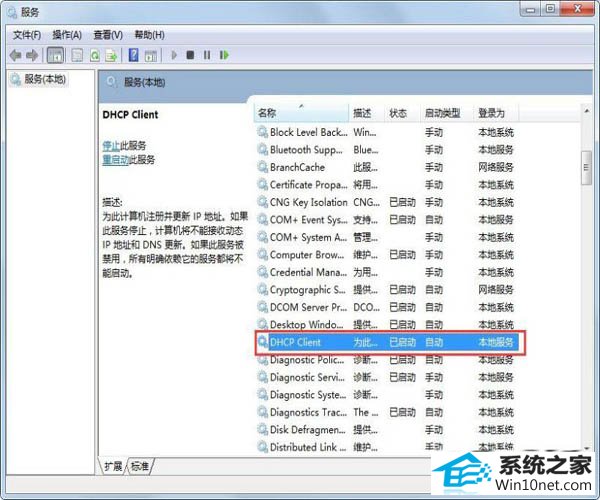The height and width of the screenshot is (500, 600).
Task: Select the Block Level Back... service name
Action: click(x=308, y=132)
